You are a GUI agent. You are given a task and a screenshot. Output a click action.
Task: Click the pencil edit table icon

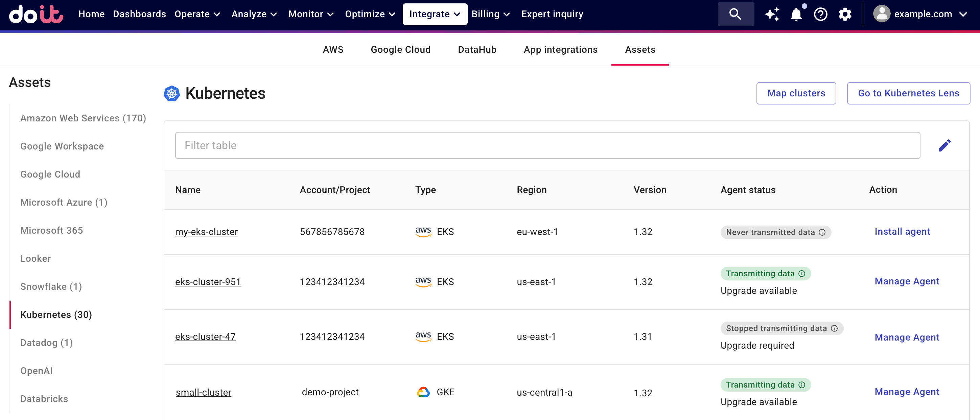click(x=944, y=145)
